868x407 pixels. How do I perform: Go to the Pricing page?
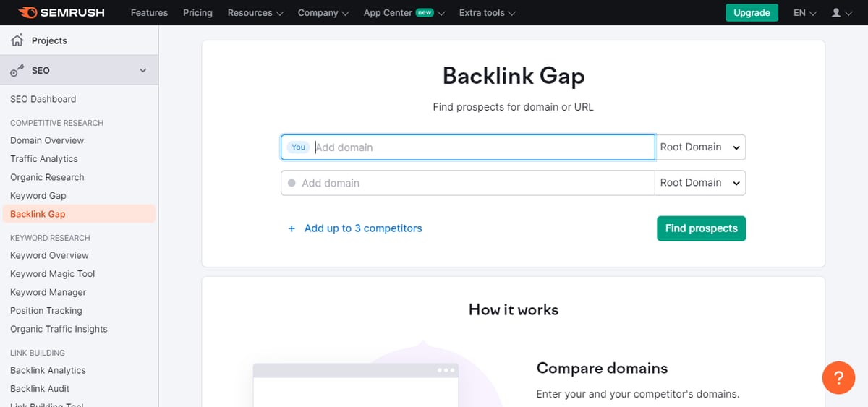(197, 13)
